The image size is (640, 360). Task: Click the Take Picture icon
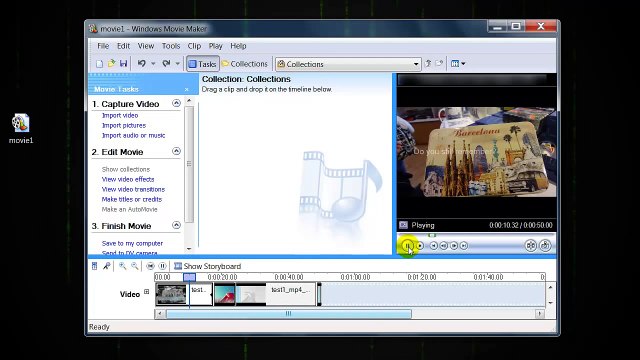(x=545, y=245)
